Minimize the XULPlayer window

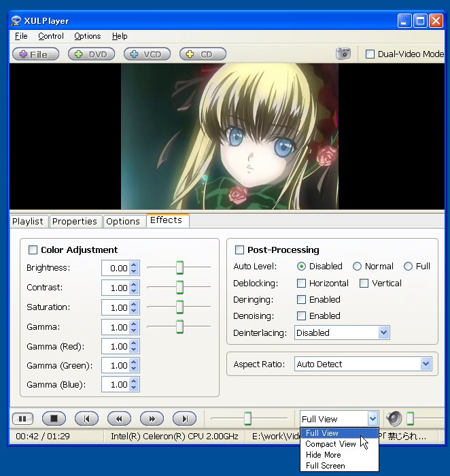point(404,21)
